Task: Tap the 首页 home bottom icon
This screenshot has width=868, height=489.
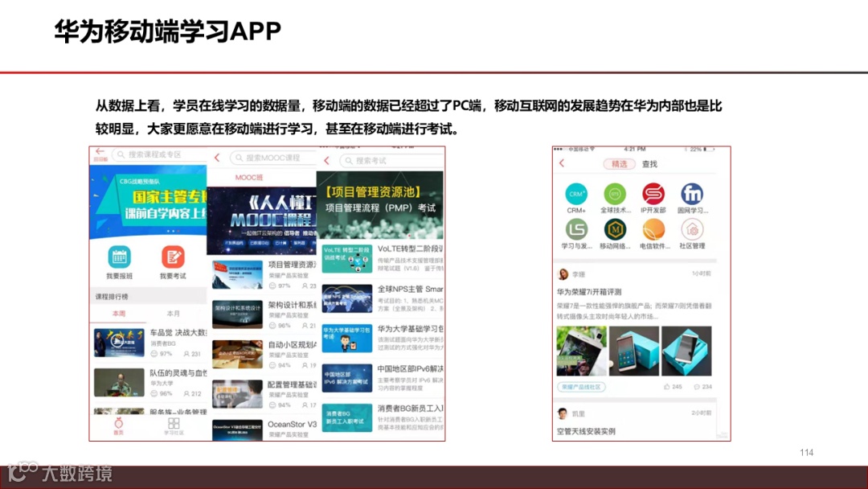Action: 118,426
